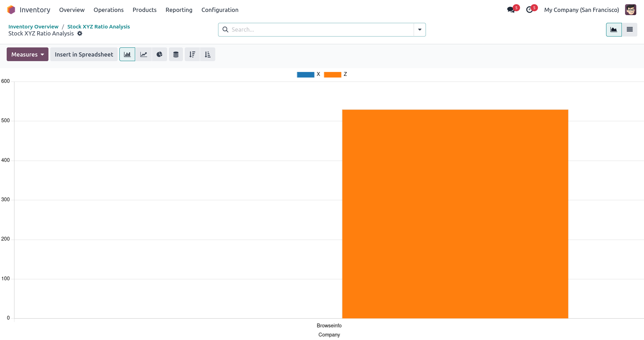
Task: Open the settings gear next to title
Action: 80,34
